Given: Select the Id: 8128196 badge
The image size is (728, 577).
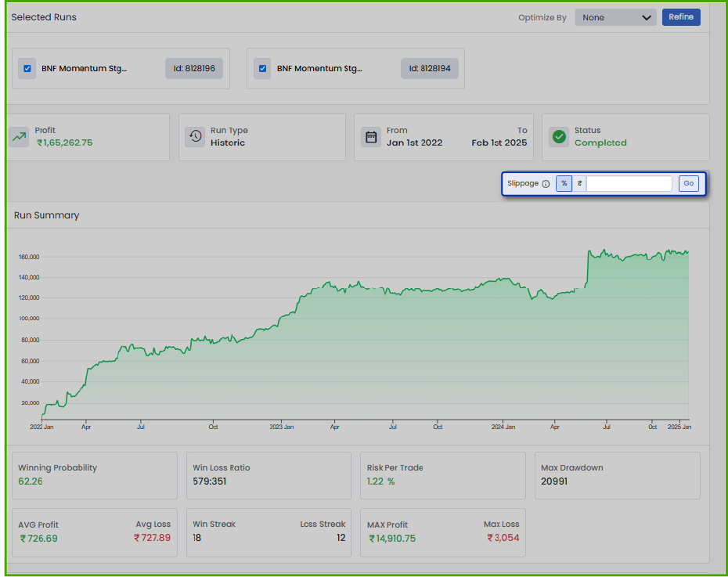Looking at the screenshot, I should pyautogui.click(x=193, y=68).
